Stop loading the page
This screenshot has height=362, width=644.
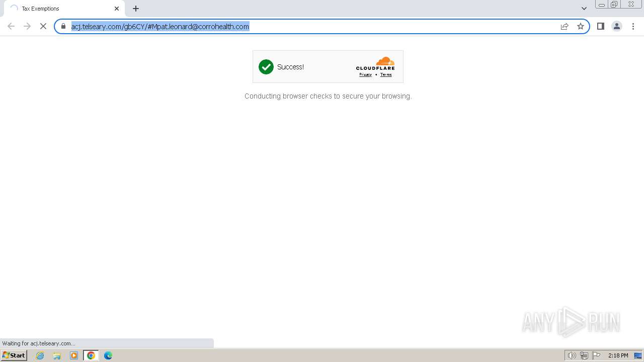(43, 26)
